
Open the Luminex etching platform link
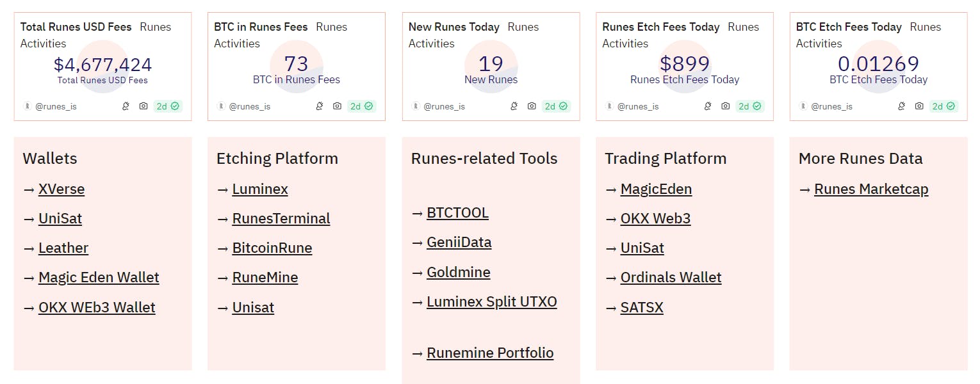[x=260, y=189]
